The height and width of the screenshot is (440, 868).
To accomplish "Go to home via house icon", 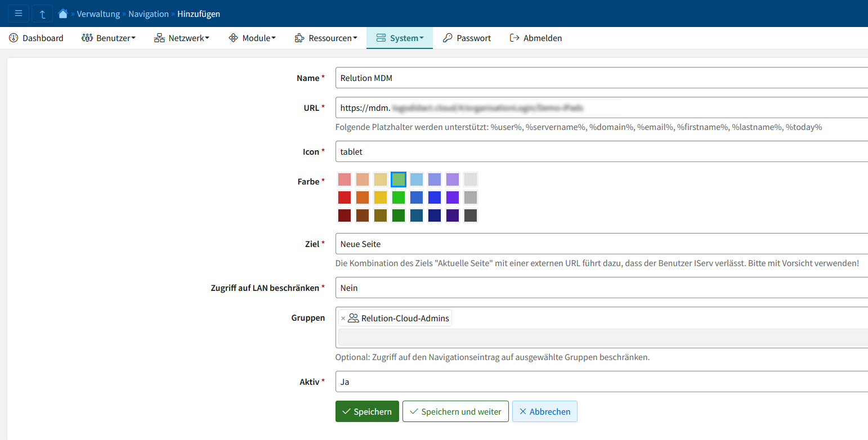I will point(63,14).
